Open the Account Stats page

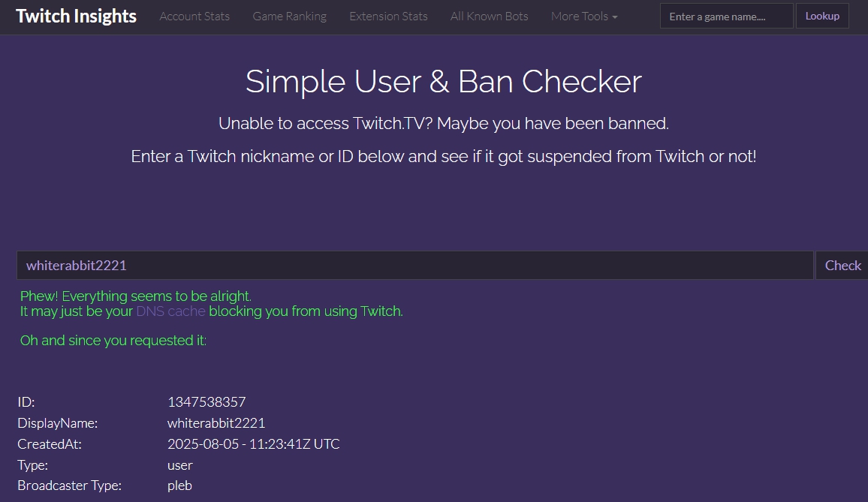[194, 16]
